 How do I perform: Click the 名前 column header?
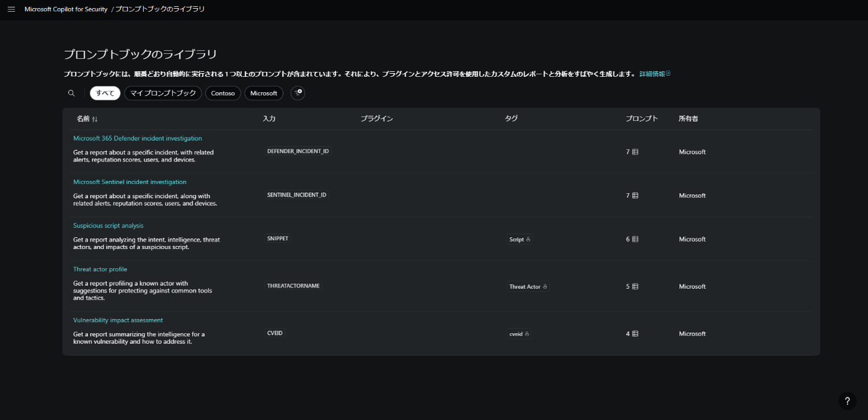(x=83, y=118)
